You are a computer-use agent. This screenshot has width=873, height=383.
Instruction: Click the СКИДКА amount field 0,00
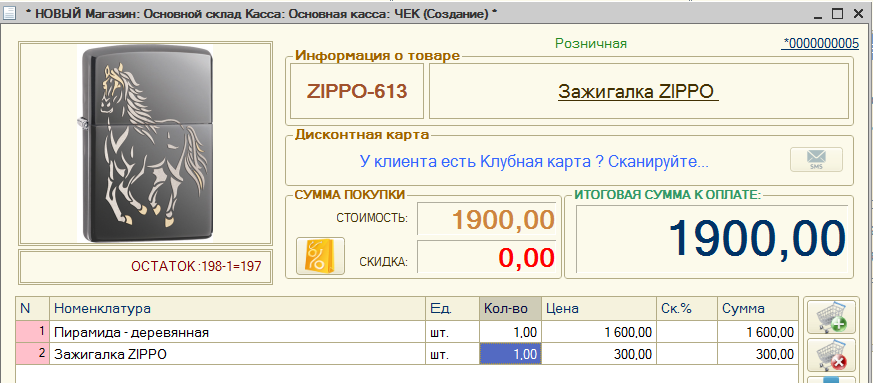tap(487, 257)
